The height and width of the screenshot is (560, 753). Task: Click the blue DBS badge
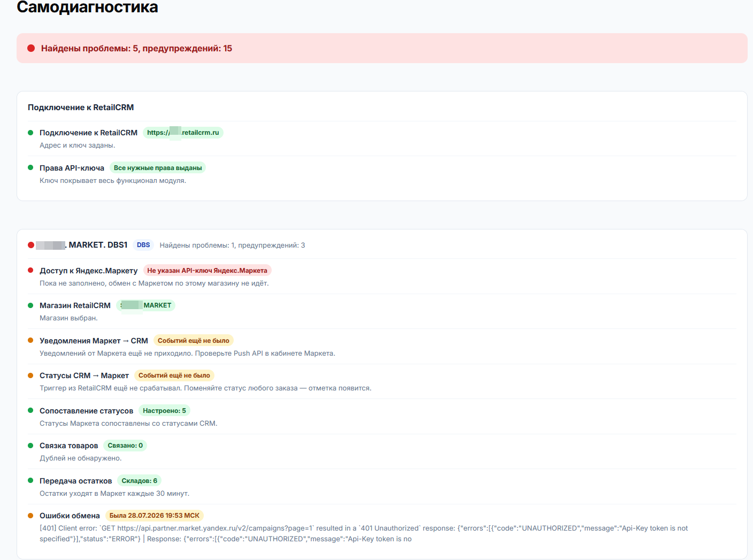coord(143,245)
